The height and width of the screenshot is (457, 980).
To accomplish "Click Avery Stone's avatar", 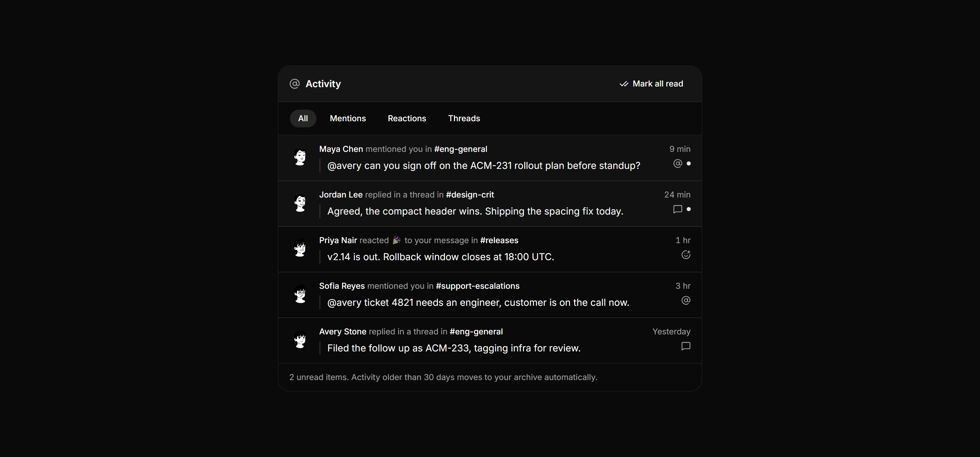I will [300, 340].
